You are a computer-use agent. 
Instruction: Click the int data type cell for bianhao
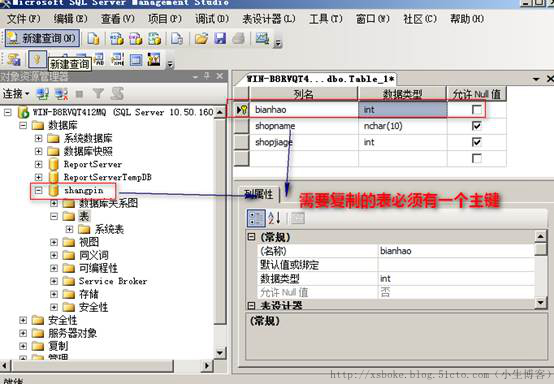[403, 110]
